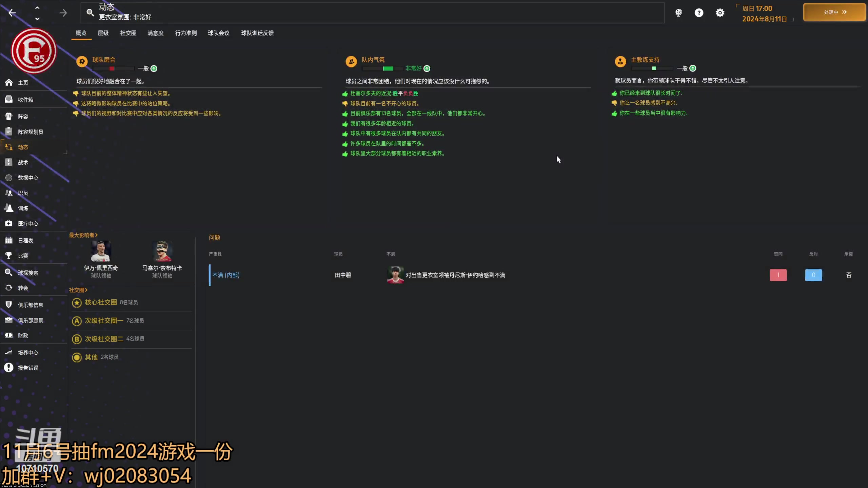Switch to 行为准则 code of conduct tab
This screenshot has height=488, width=868.
pos(186,33)
